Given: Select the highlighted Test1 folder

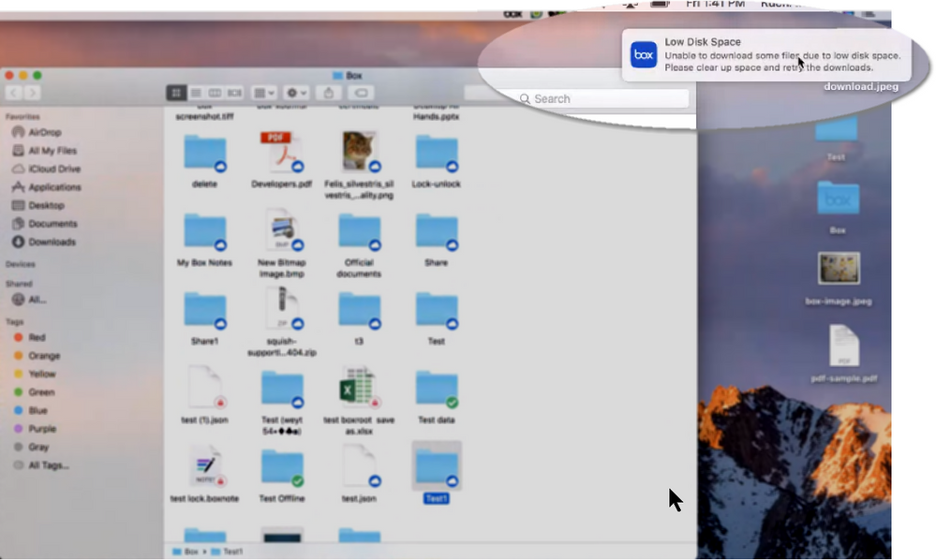Looking at the screenshot, I should [x=437, y=468].
